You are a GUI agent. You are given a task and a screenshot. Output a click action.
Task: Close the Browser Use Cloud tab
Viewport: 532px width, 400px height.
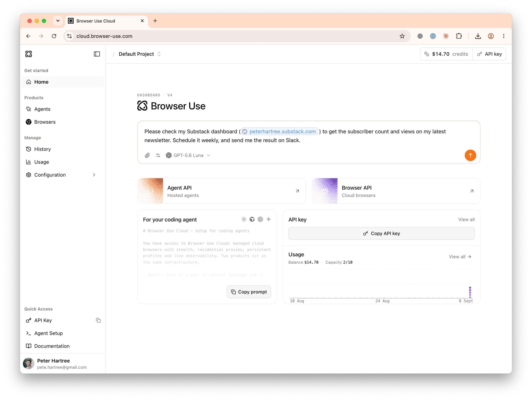142,21
